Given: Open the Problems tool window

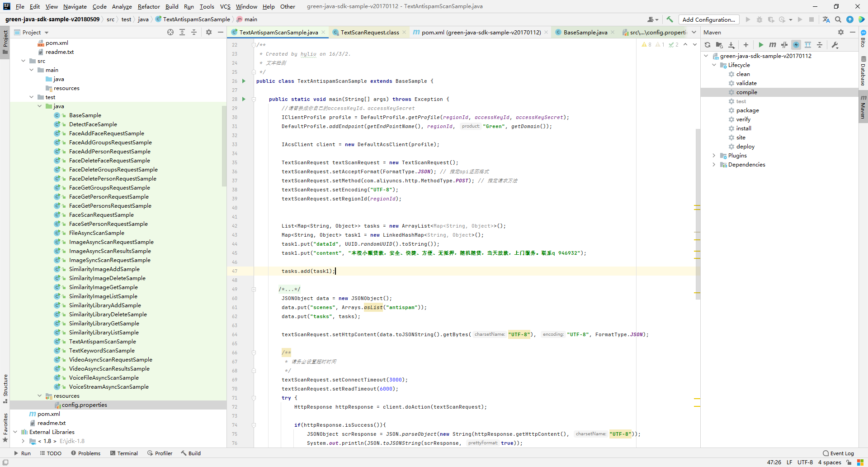Looking at the screenshot, I should pos(85,453).
